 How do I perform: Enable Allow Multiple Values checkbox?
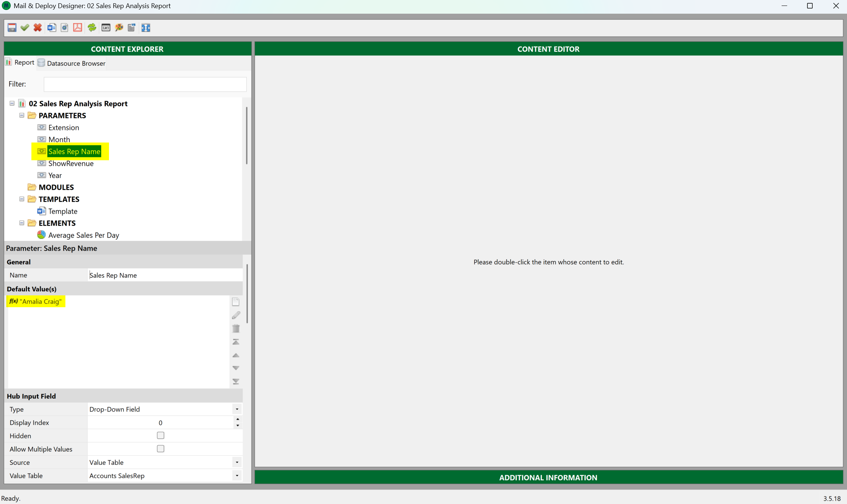click(160, 449)
